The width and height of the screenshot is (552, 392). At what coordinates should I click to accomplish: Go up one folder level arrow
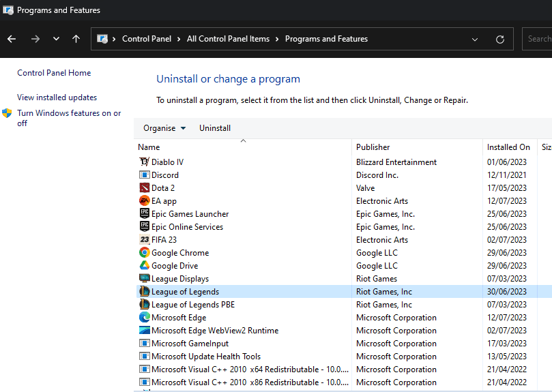(x=76, y=39)
